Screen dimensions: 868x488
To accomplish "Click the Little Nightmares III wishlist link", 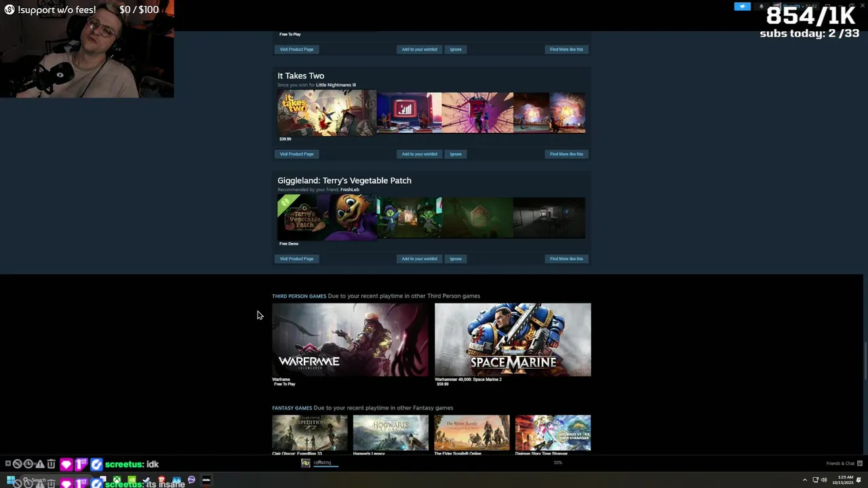I will click(x=336, y=85).
